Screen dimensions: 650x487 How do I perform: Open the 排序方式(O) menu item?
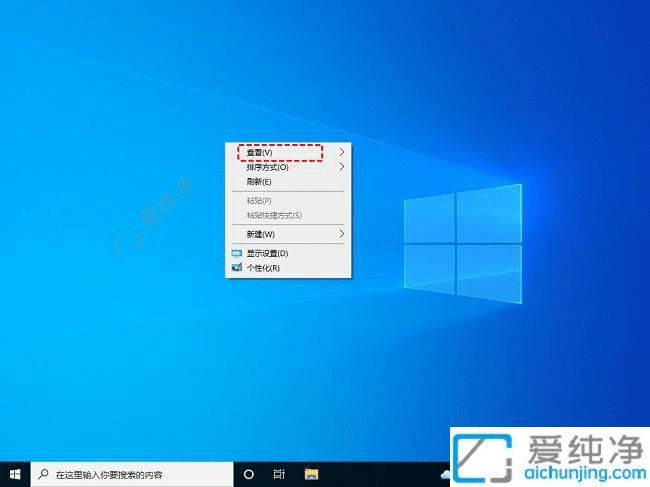click(288, 167)
